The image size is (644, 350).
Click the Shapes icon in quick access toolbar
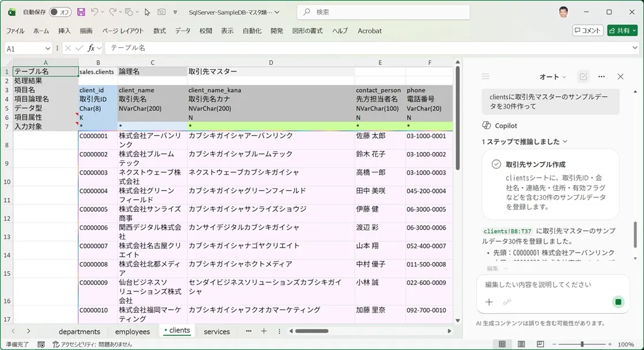129,12
